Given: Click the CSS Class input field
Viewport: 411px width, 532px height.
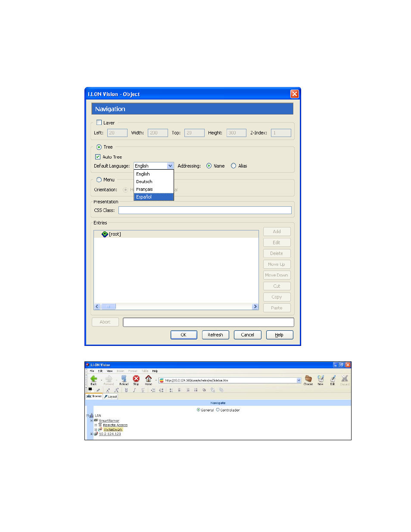Looking at the screenshot, I should pos(205,210).
